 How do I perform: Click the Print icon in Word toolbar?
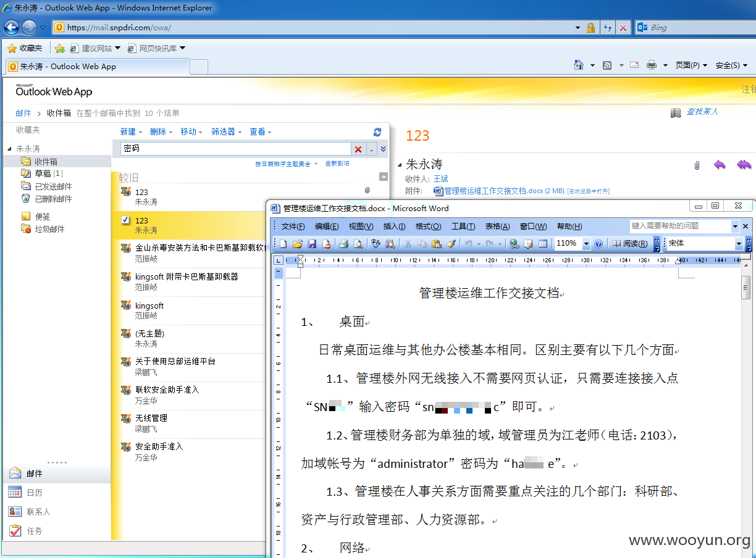pos(344,244)
